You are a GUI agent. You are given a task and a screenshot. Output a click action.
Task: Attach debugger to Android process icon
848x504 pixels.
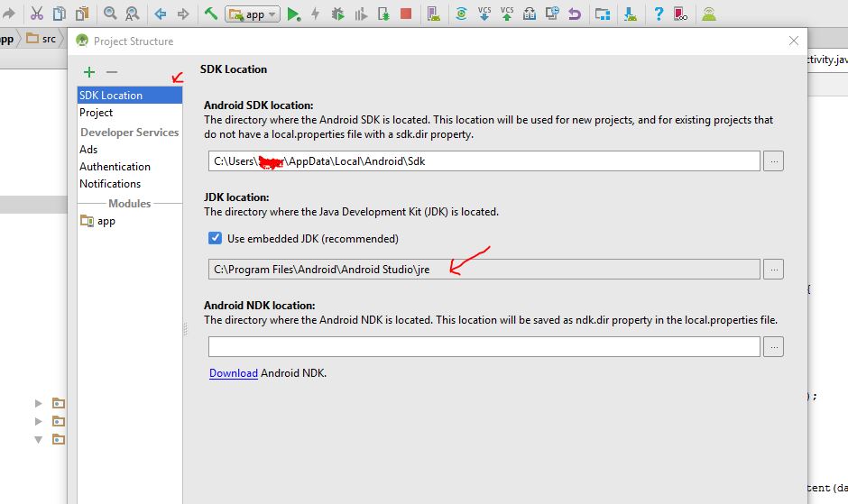pyautogui.click(x=383, y=14)
